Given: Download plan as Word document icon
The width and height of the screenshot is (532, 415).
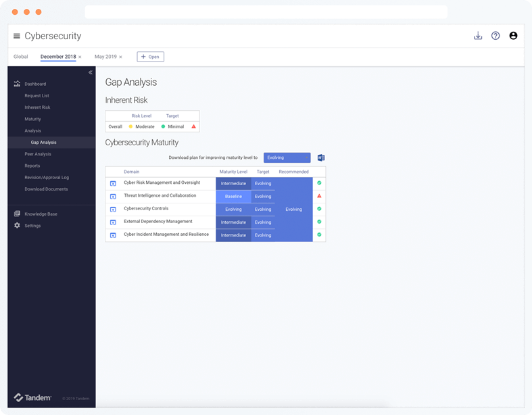Looking at the screenshot, I should click(321, 157).
